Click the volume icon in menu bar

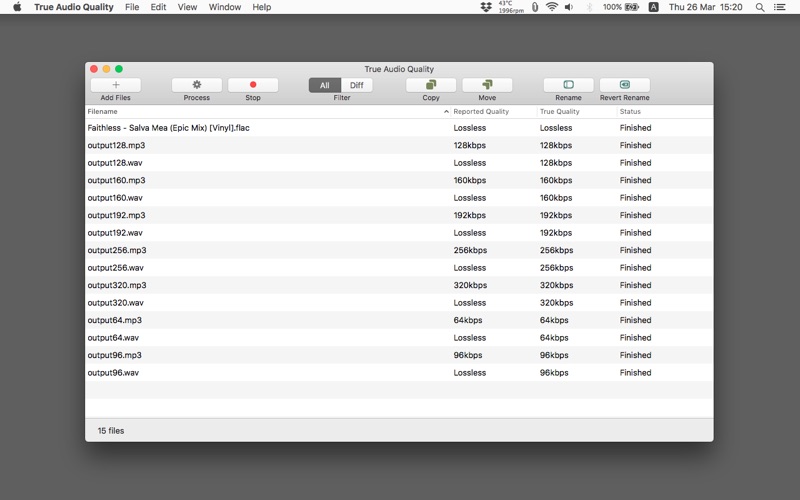tap(569, 7)
